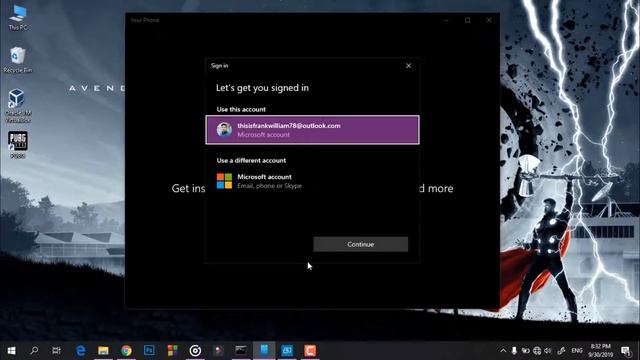Open the orange Camtasia taskbar icon
This screenshot has height=360, width=640.
coord(310,351)
